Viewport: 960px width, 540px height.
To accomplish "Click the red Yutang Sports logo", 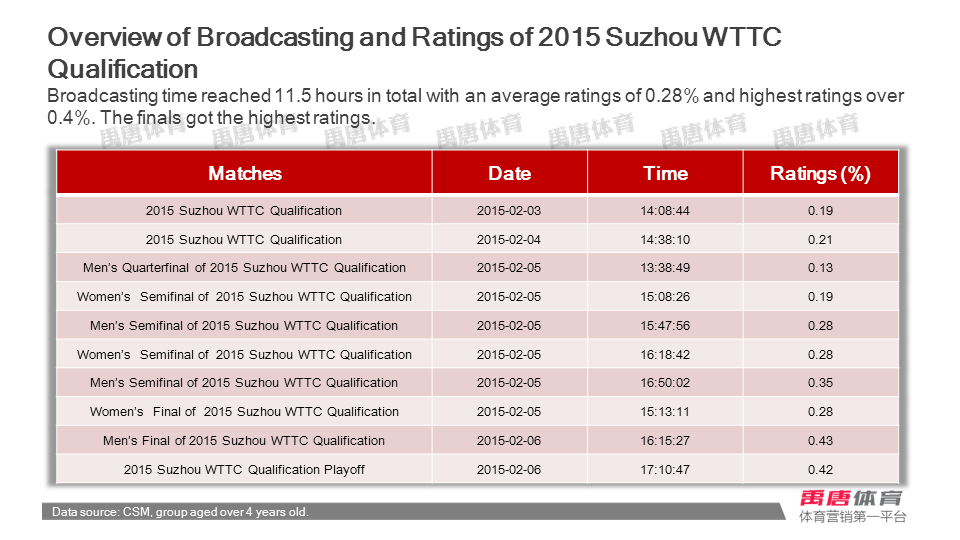I will pos(852,498).
